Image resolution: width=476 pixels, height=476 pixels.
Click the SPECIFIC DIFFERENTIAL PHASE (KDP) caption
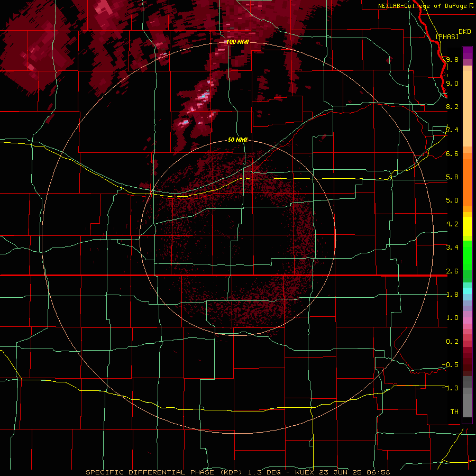coord(164,472)
